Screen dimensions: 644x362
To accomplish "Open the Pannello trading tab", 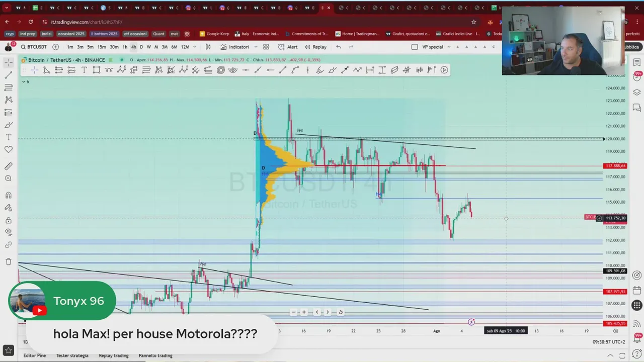I will (x=155, y=355).
